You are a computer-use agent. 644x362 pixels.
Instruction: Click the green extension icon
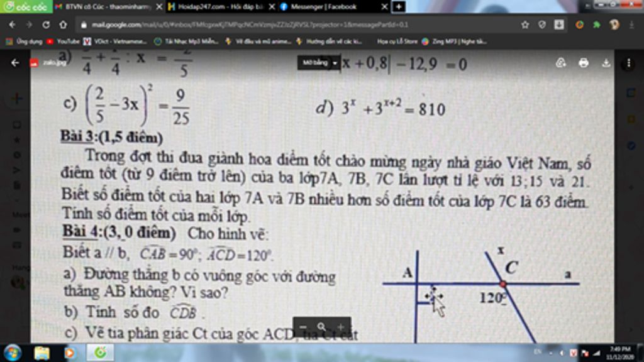pos(597,25)
